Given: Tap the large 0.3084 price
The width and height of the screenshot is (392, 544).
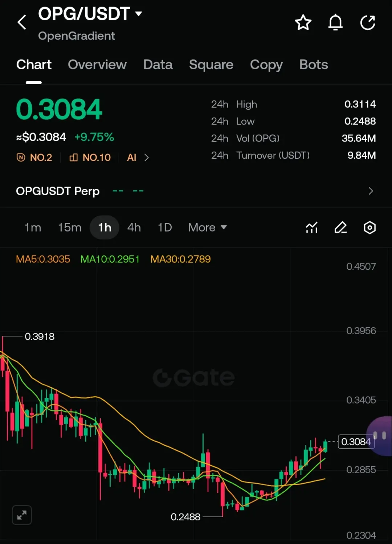Looking at the screenshot, I should point(59,109).
